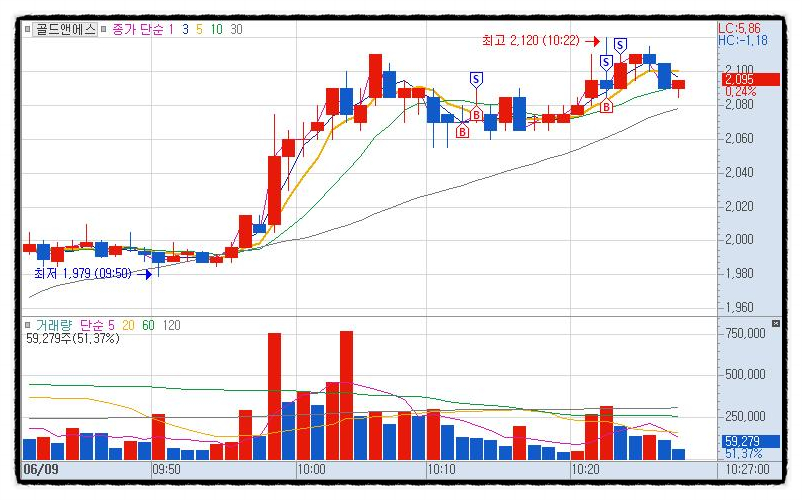The width and height of the screenshot is (802, 500).
Task: Click the 2,040 price axis label
Action: click(x=739, y=172)
